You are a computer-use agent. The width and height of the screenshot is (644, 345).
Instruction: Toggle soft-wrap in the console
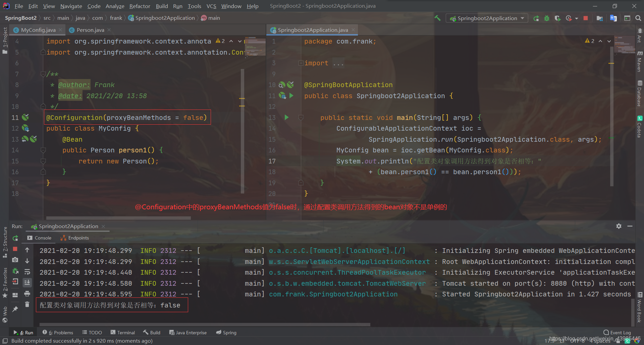click(x=27, y=272)
